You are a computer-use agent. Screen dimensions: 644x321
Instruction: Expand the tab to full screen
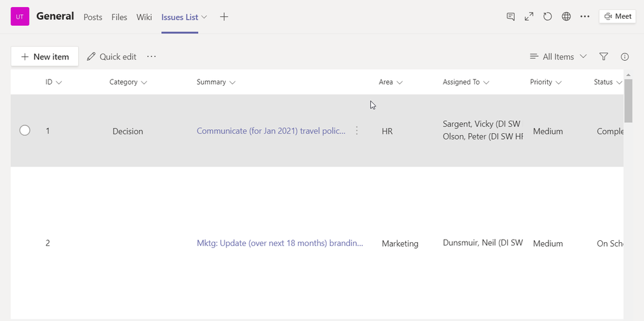[x=529, y=17]
